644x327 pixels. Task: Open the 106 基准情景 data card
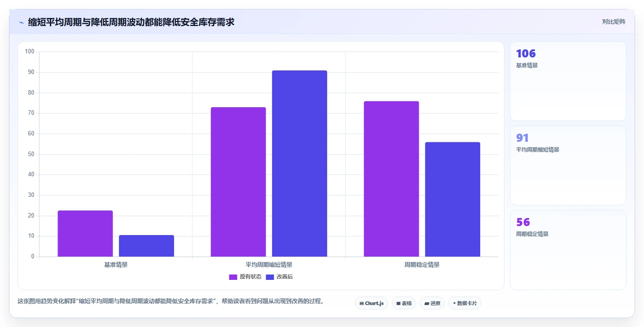pos(568,81)
